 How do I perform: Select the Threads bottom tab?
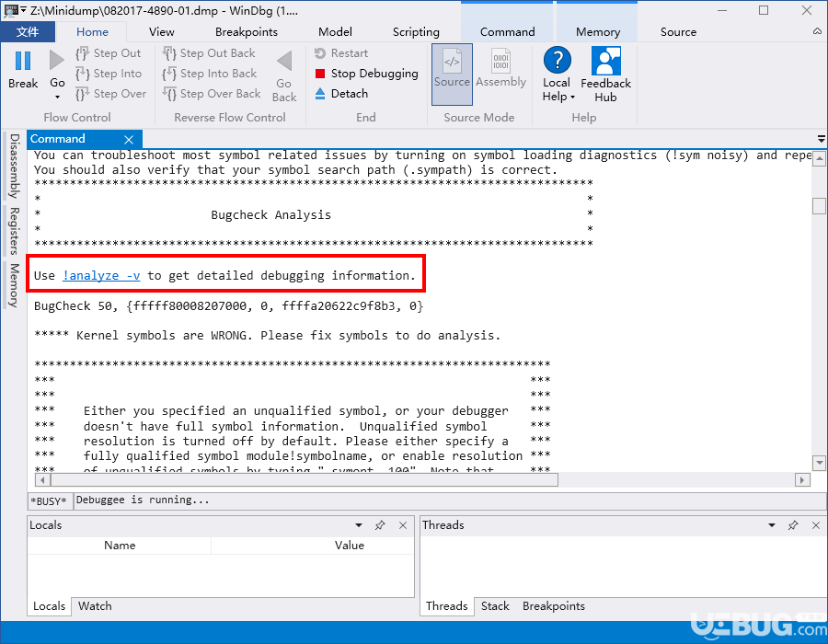point(447,606)
